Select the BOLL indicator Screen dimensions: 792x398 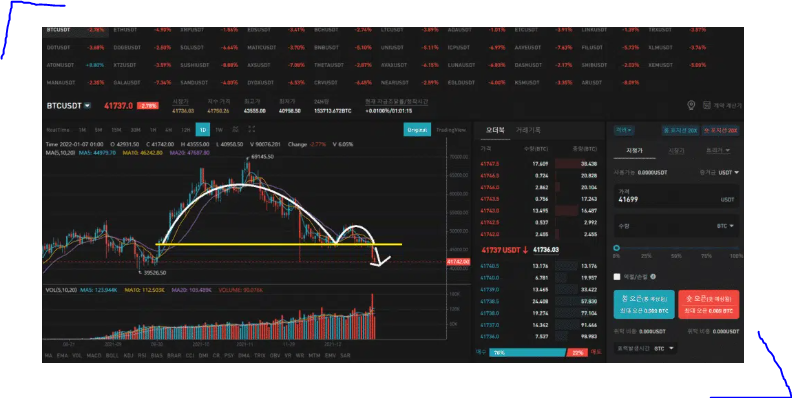click(x=112, y=356)
